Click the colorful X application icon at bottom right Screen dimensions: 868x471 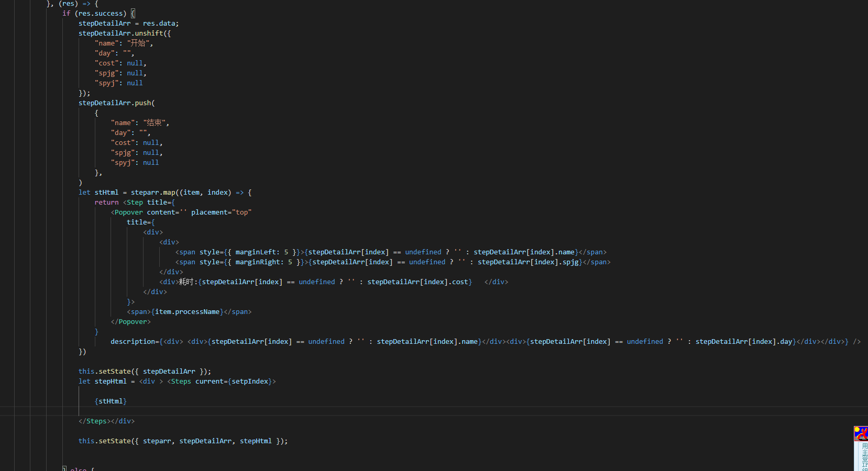pos(861,433)
